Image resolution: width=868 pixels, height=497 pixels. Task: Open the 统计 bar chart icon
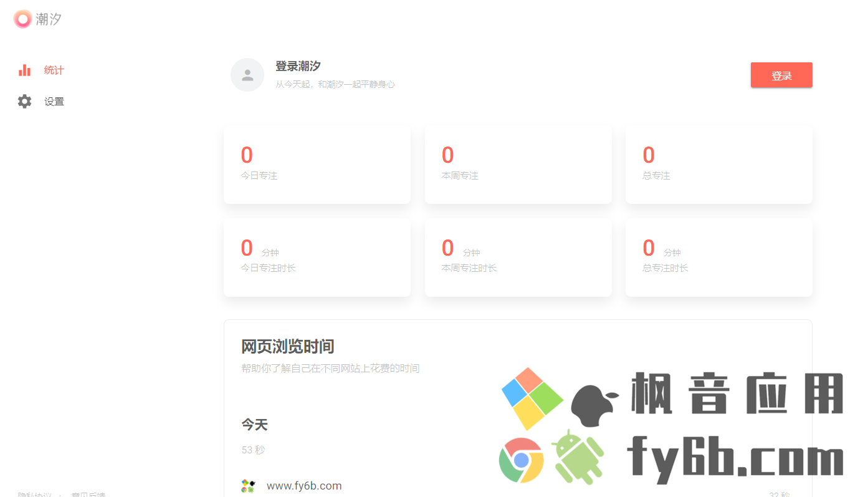[x=24, y=70]
